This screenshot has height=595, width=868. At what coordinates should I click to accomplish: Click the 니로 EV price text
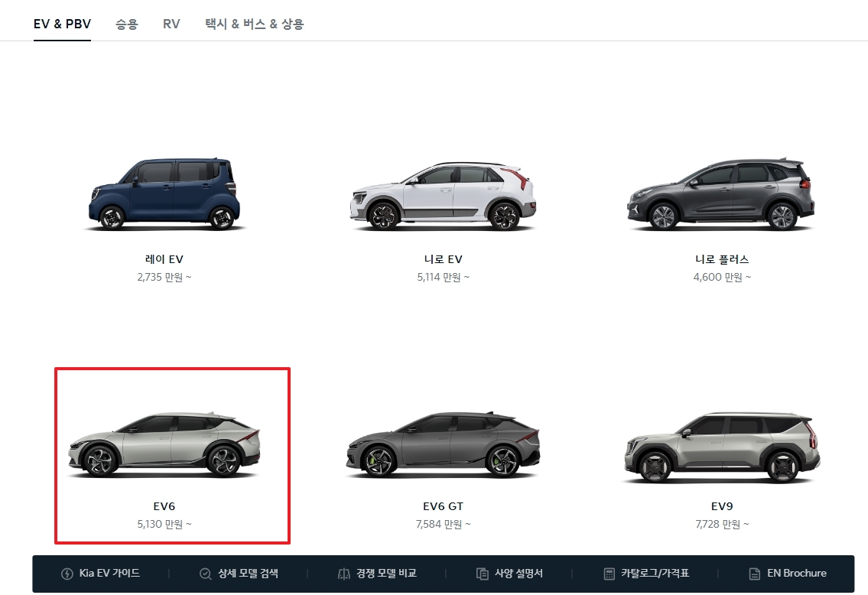pyautogui.click(x=443, y=277)
